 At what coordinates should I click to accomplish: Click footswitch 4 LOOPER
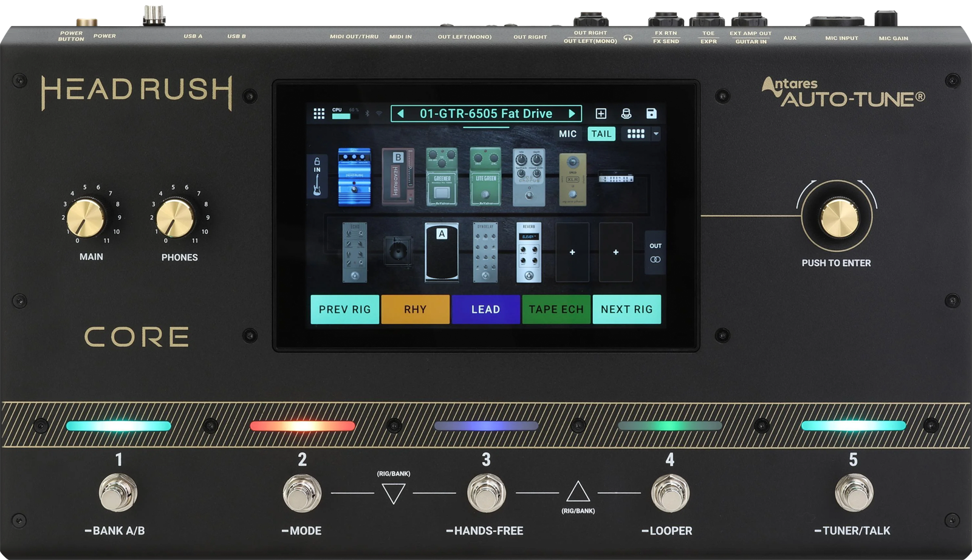670,493
